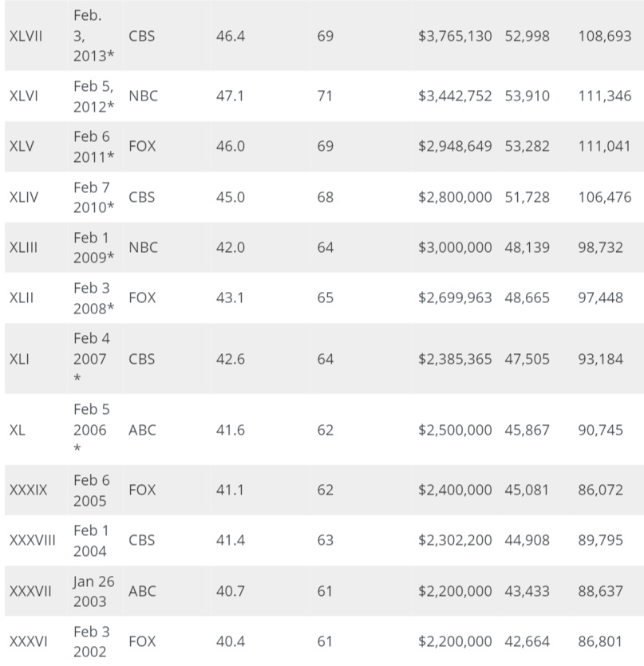This screenshot has width=644, height=666.
Task: Click the $3,765,130 cost cell
Action: [454, 37]
